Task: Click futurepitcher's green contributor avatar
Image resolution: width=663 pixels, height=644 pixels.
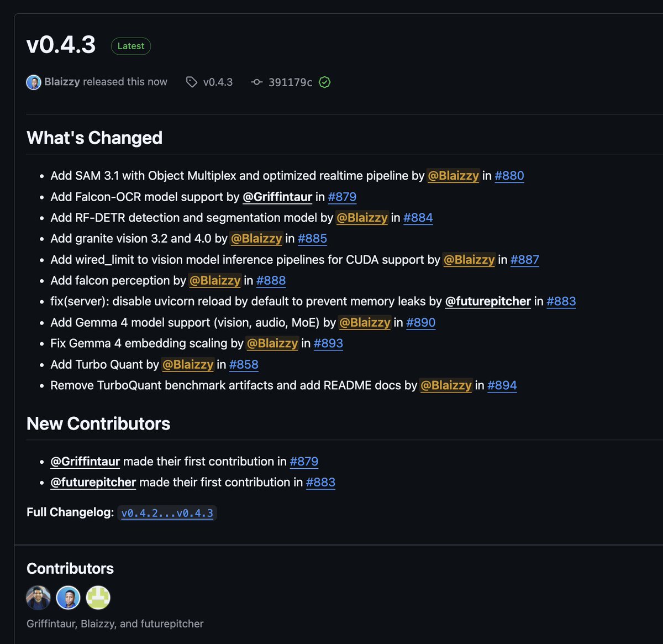Action: coord(98,598)
